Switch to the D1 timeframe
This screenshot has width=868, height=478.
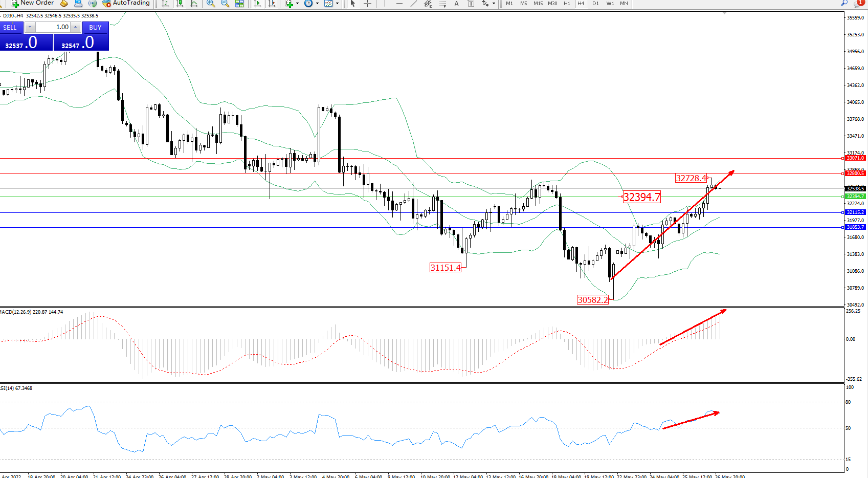[595, 4]
